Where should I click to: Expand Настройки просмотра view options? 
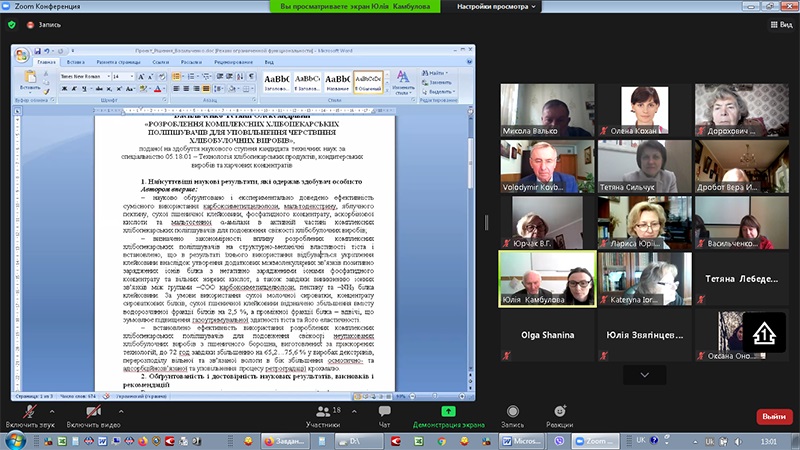point(496,7)
